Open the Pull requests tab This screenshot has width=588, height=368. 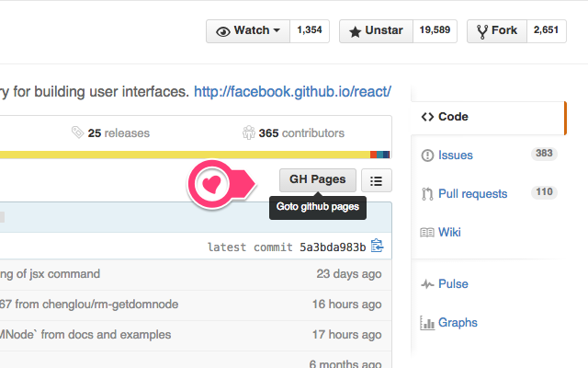(472, 194)
